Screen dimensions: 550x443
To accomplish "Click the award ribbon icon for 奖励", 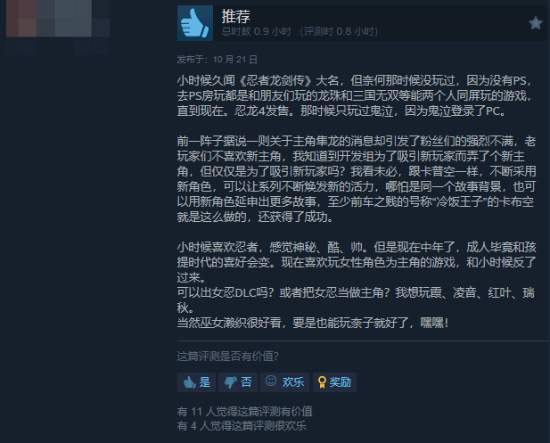I will 321,382.
